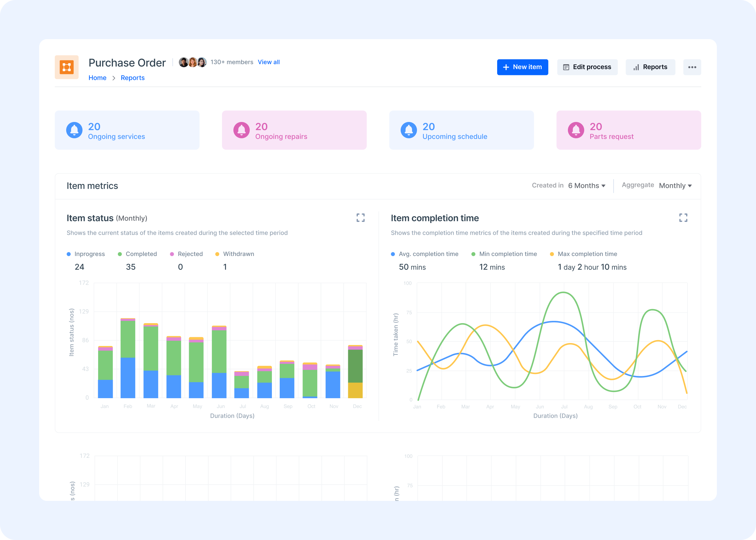This screenshot has height=540, width=756.
Task: Select the Reports breadcrumb navigation item
Action: coord(131,77)
